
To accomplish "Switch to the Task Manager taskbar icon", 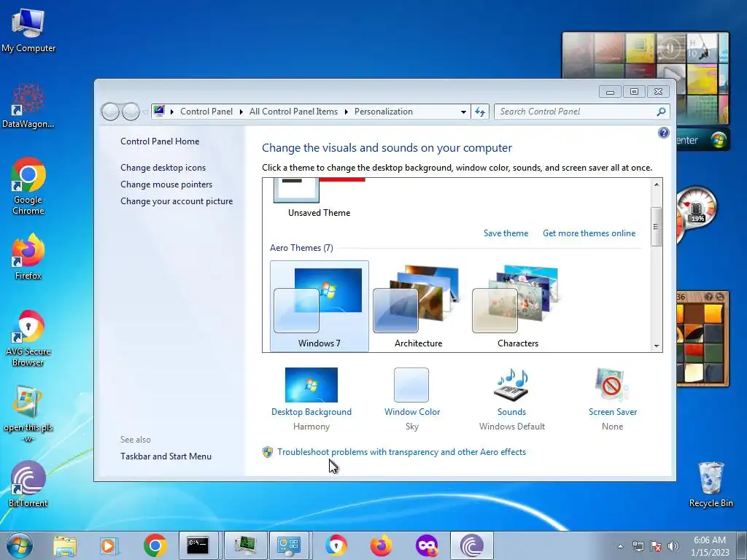I will (245, 545).
